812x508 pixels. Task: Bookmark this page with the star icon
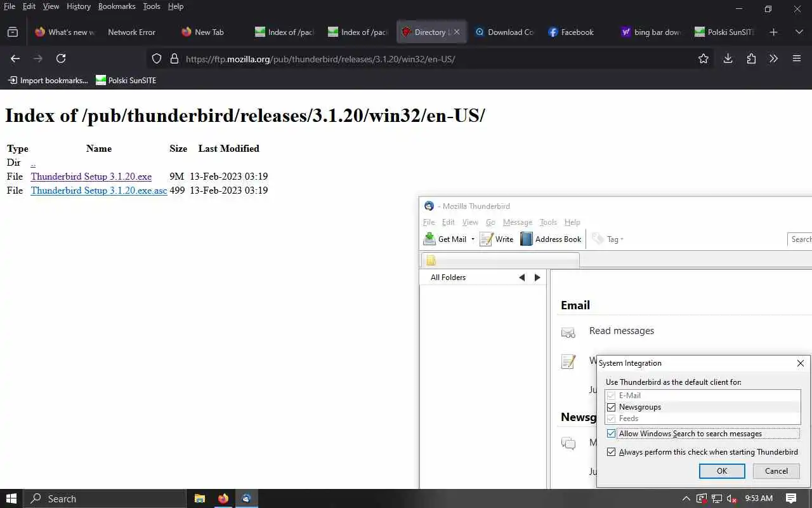point(704,58)
